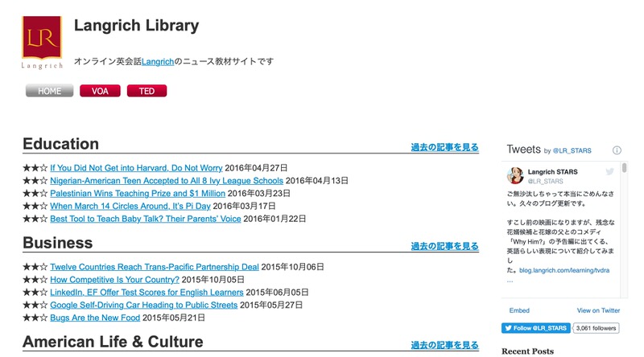Open Education past articles link
The image size is (644, 357).
(444, 147)
